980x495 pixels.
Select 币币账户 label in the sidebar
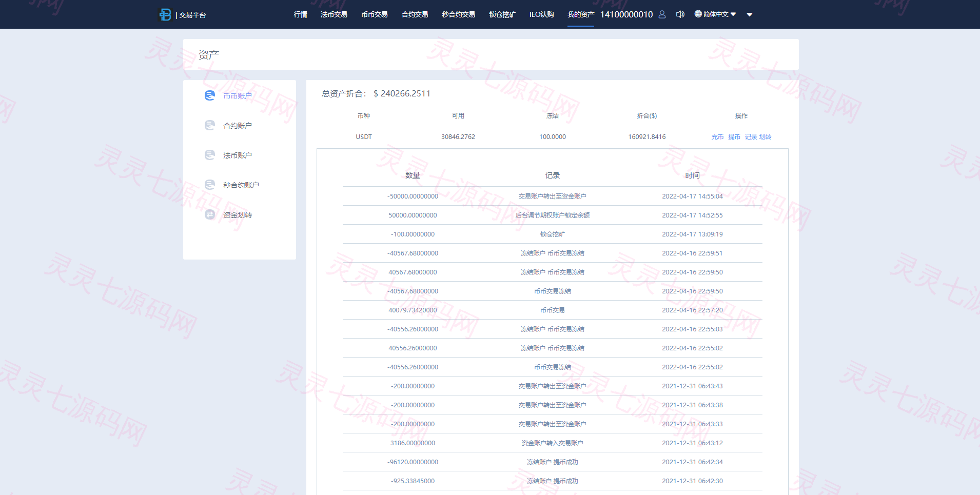click(237, 96)
